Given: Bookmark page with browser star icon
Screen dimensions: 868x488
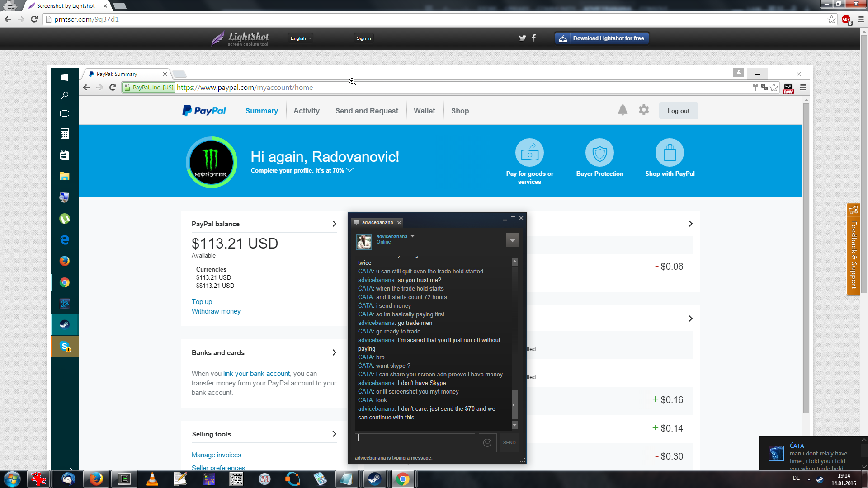Looking at the screenshot, I should click(831, 19).
